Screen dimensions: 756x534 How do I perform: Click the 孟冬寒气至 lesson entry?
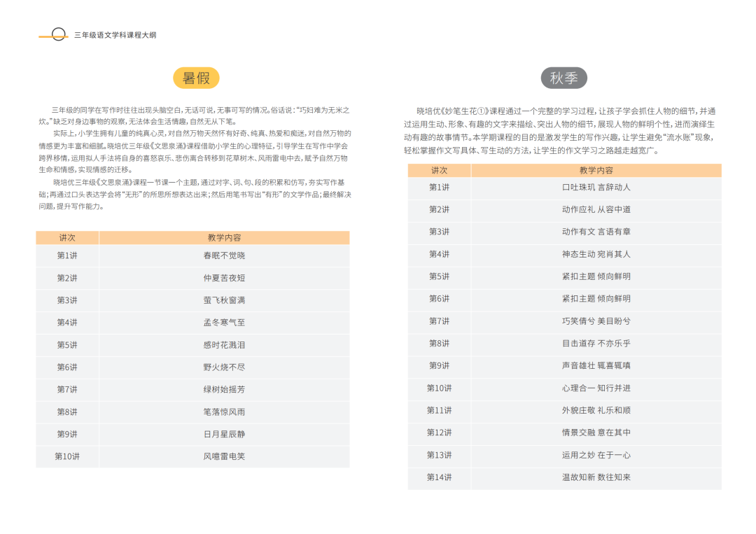[x=224, y=323]
